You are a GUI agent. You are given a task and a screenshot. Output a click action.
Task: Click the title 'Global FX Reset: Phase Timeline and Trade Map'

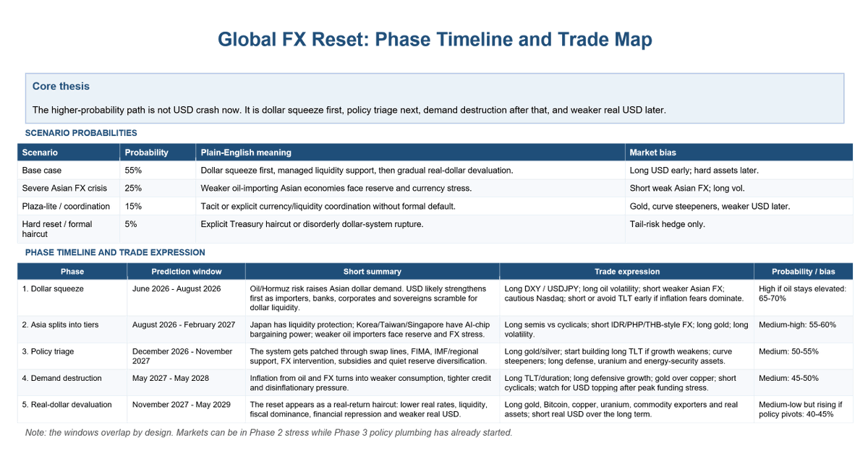point(435,39)
